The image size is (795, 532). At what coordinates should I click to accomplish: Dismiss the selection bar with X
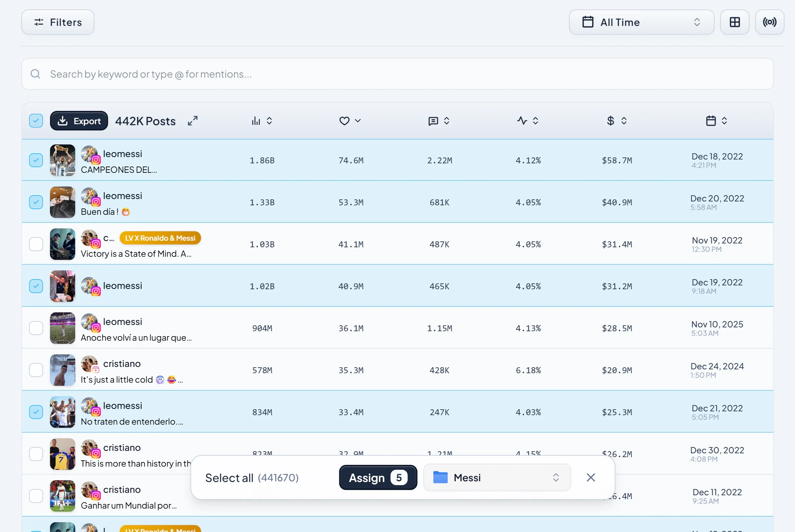point(591,477)
